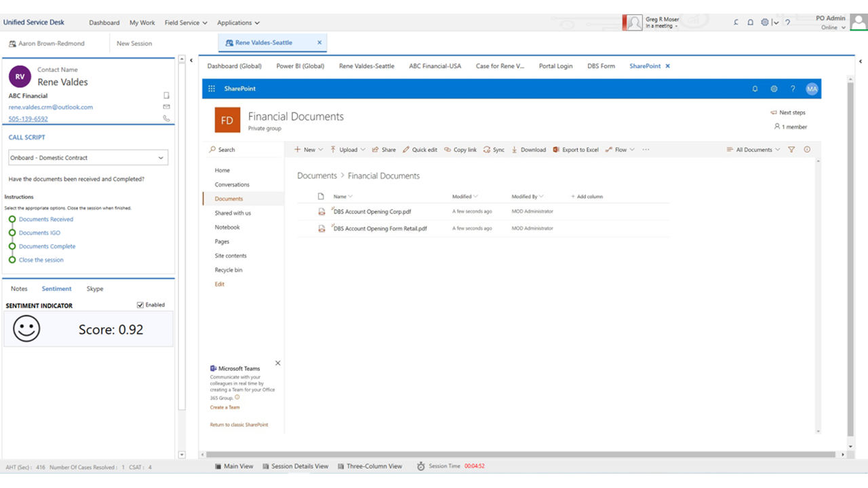Open the SharePoint app launcher waffle icon
Screen dimensions: 868x488
212,89
